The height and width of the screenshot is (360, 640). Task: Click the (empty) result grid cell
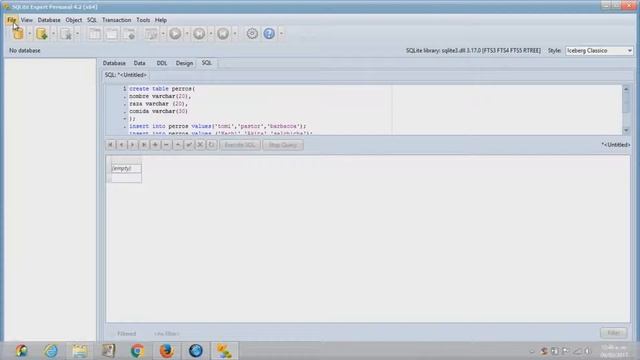click(x=126, y=168)
